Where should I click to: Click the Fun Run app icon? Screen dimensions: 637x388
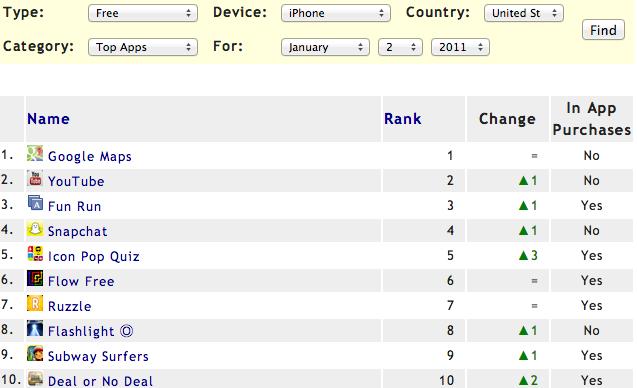(x=35, y=203)
